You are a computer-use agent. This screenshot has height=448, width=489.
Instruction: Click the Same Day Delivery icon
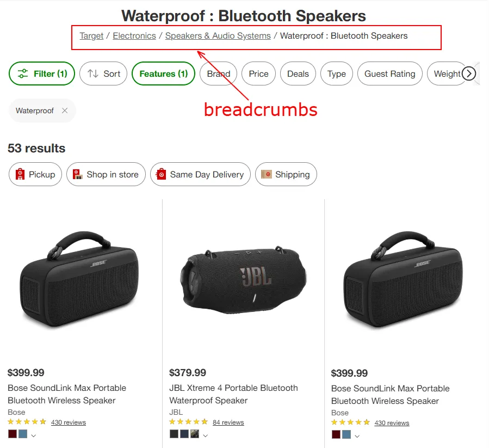click(161, 174)
